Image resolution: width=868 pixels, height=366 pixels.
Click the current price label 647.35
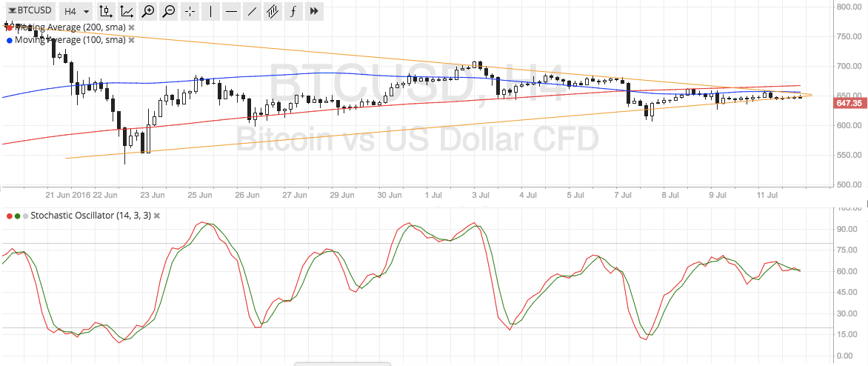coord(849,104)
